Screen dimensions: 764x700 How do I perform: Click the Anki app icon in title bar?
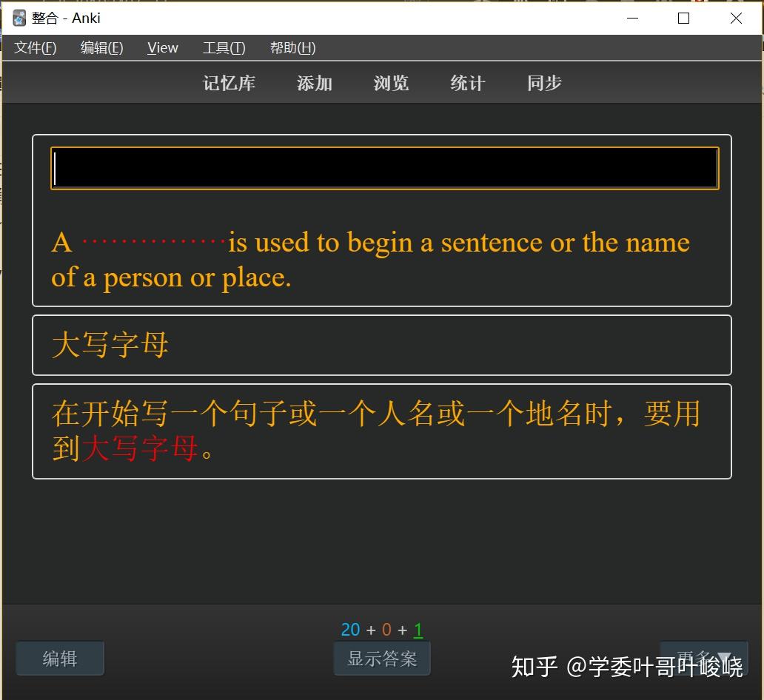pyautogui.click(x=19, y=18)
